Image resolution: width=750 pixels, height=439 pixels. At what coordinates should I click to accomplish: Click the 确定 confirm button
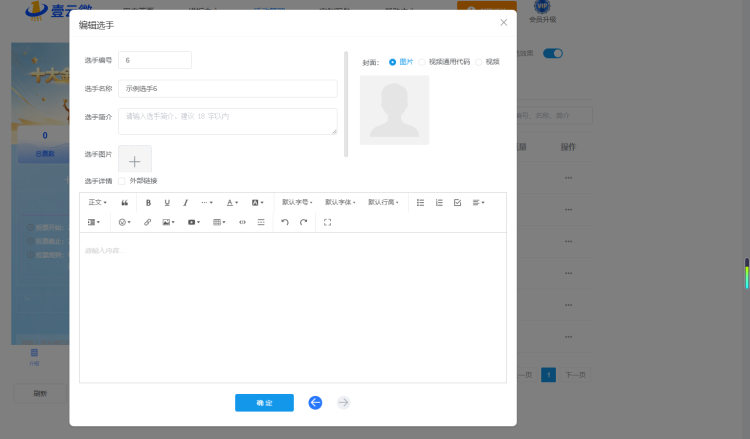pos(264,403)
